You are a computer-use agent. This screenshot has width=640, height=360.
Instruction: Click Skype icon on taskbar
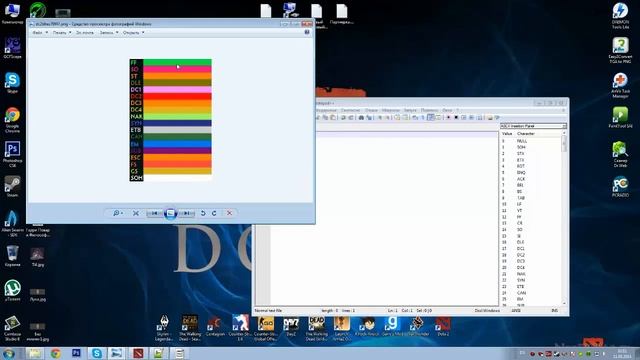coord(97,353)
